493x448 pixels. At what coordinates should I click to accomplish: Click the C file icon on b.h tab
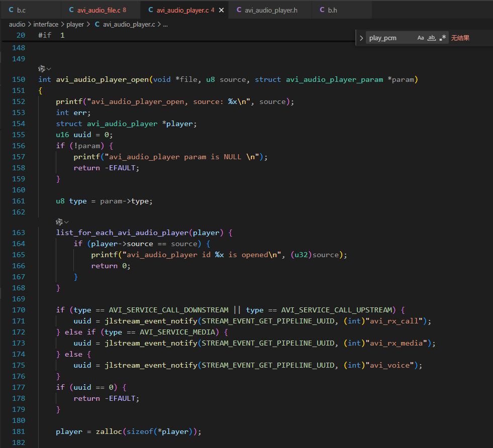322,10
